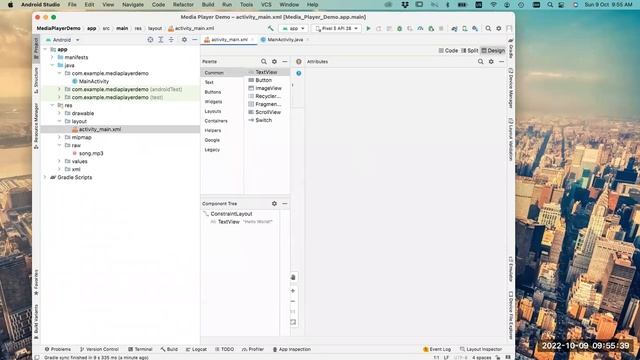Screen dimensions: 640x360
Task: Collapse the res folder
Action: tap(52, 105)
